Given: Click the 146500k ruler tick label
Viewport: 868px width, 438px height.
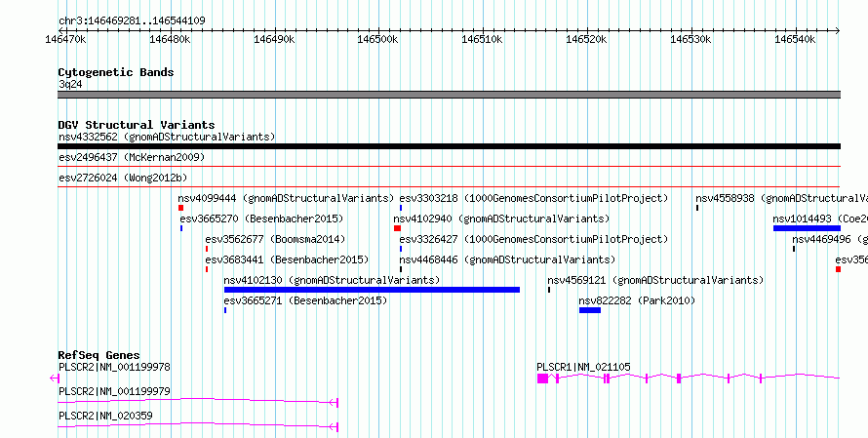Looking at the screenshot, I should 378,39.
